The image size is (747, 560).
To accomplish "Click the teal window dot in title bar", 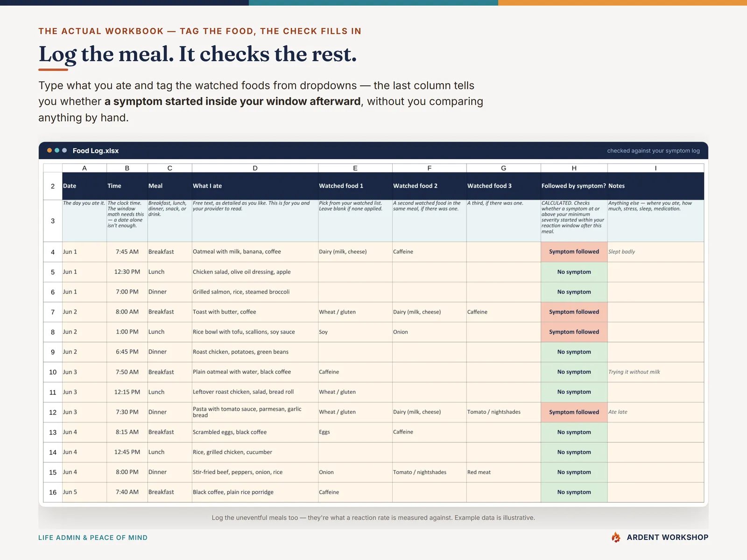I will tap(57, 150).
